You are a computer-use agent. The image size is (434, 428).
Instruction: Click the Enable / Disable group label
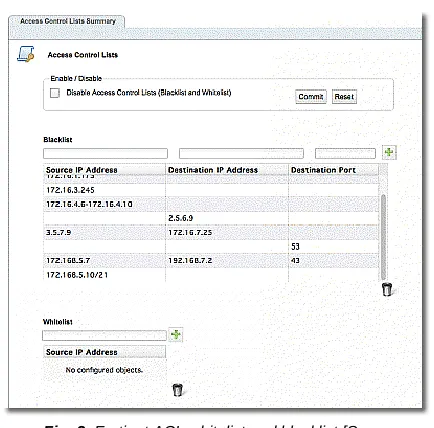[x=76, y=79]
